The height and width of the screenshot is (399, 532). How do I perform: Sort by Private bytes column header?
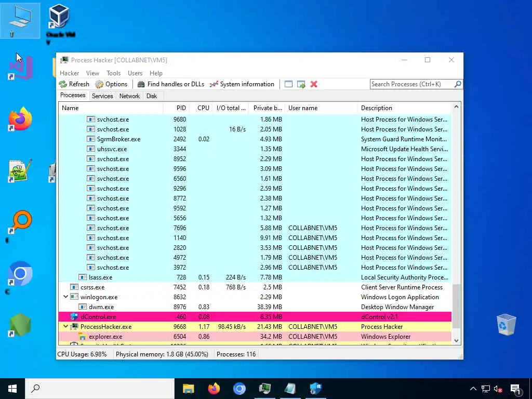pyautogui.click(x=267, y=108)
